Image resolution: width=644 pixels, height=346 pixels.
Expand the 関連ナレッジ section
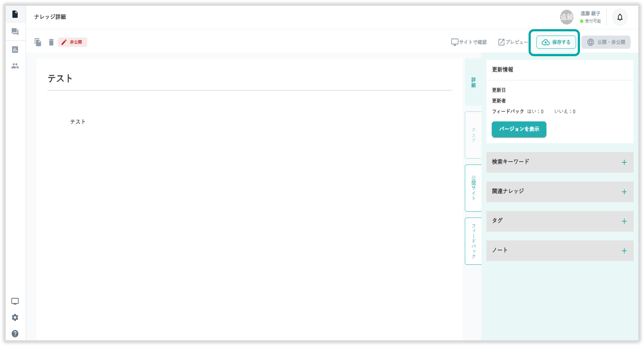(x=624, y=192)
